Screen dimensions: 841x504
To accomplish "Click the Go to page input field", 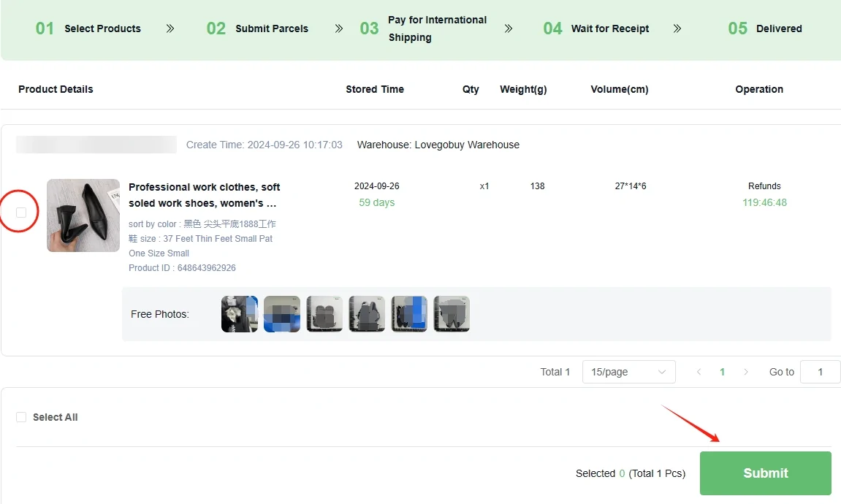I will tap(820, 372).
